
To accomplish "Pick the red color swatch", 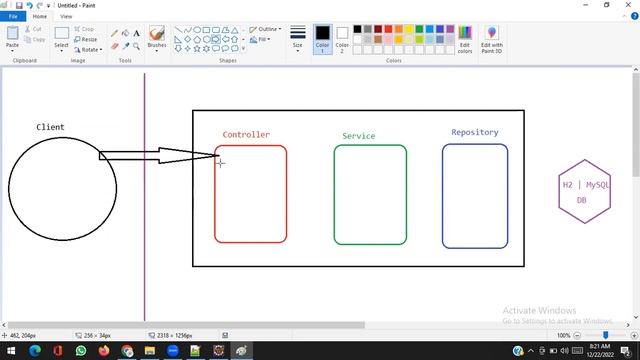I will 388,29.
